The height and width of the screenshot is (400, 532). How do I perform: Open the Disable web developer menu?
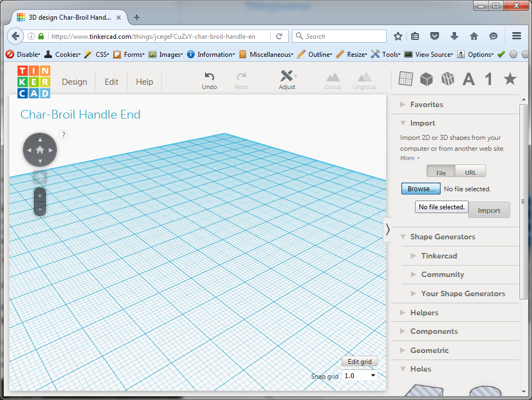tap(24, 54)
